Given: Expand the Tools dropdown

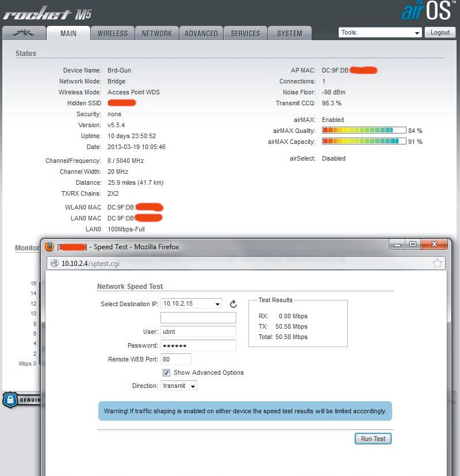Looking at the screenshot, I should (380, 32).
